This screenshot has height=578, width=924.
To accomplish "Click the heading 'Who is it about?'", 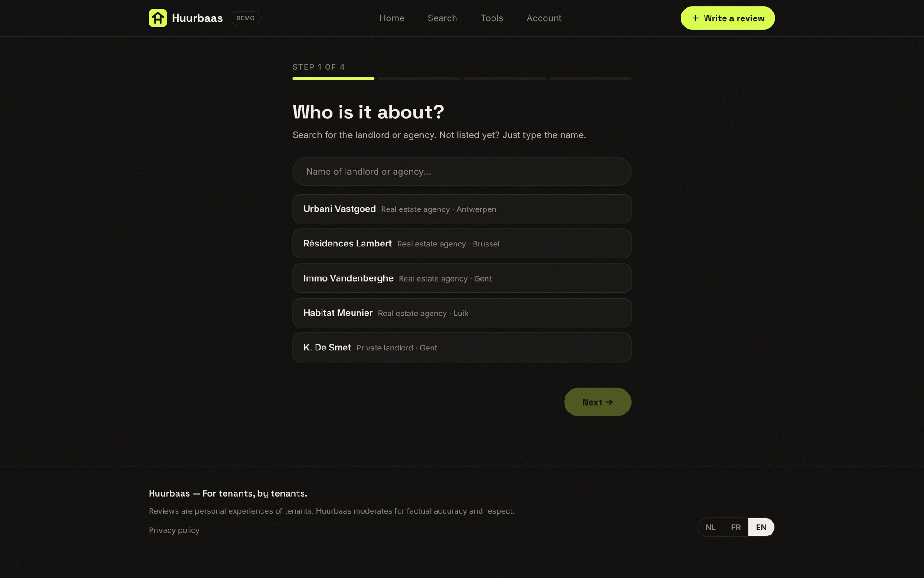I will [x=368, y=112].
